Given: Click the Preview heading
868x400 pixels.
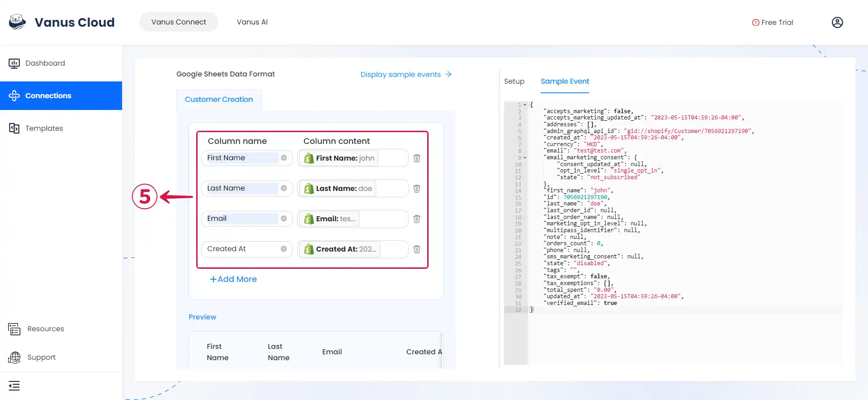Looking at the screenshot, I should point(203,317).
